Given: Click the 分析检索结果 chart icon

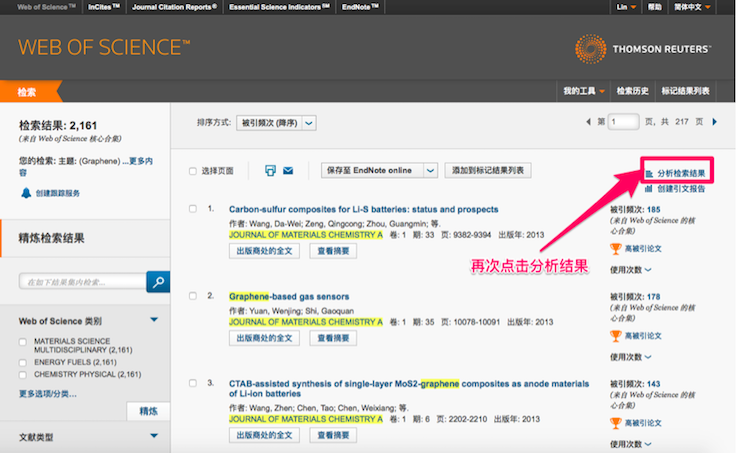Looking at the screenshot, I should [x=649, y=173].
